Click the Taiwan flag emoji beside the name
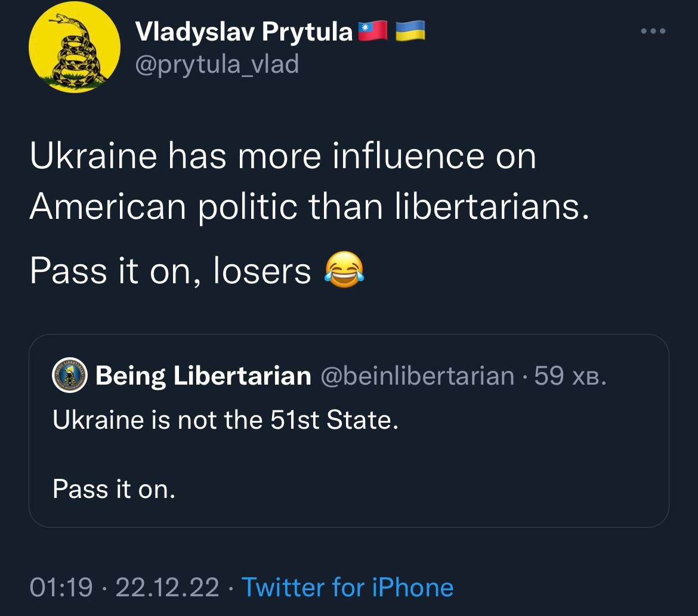 pyautogui.click(x=373, y=31)
